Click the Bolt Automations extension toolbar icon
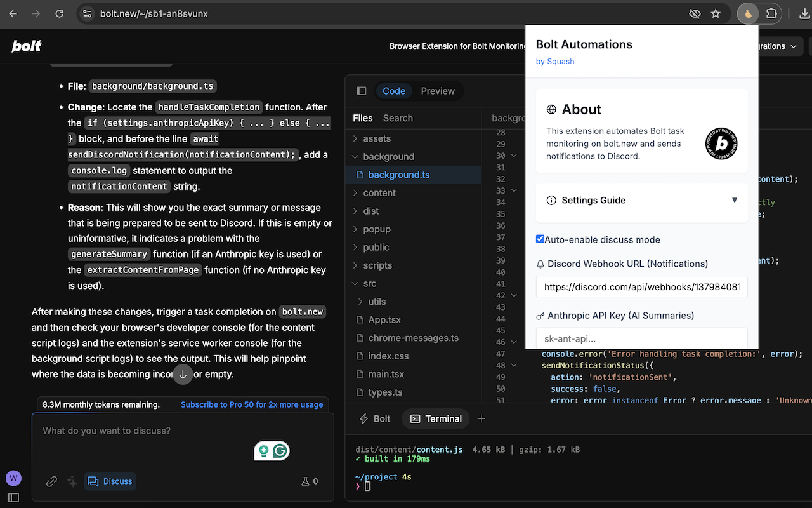The width and height of the screenshot is (812, 508). [x=749, y=13]
